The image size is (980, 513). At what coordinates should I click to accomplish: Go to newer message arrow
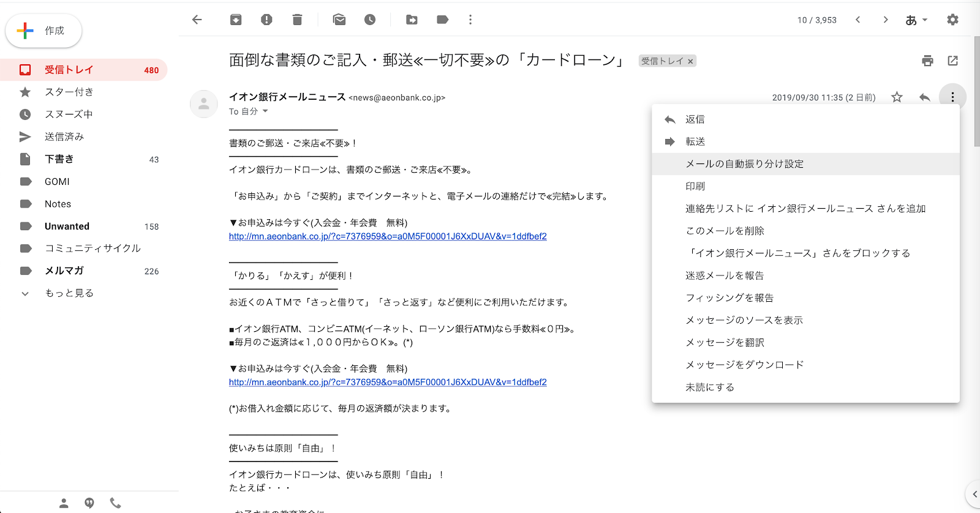tap(858, 20)
